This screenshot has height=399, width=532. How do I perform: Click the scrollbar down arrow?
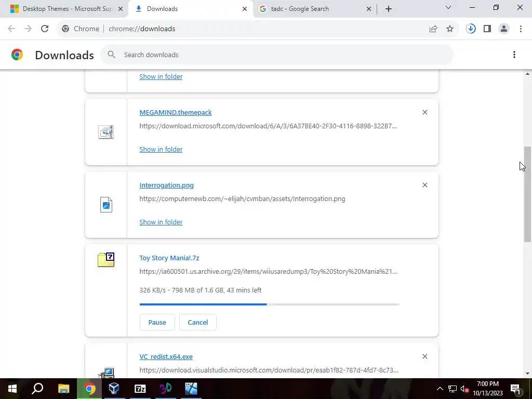click(x=527, y=374)
